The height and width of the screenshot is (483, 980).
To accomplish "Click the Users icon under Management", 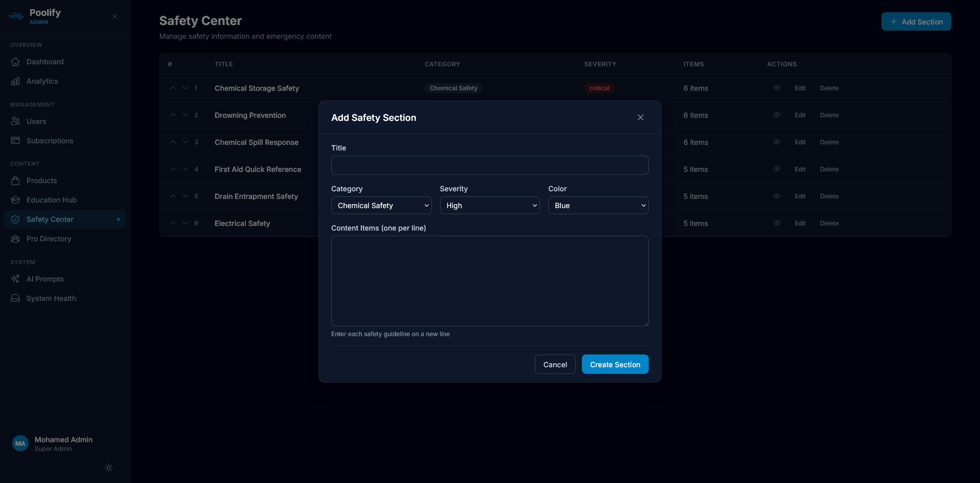I will [15, 121].
